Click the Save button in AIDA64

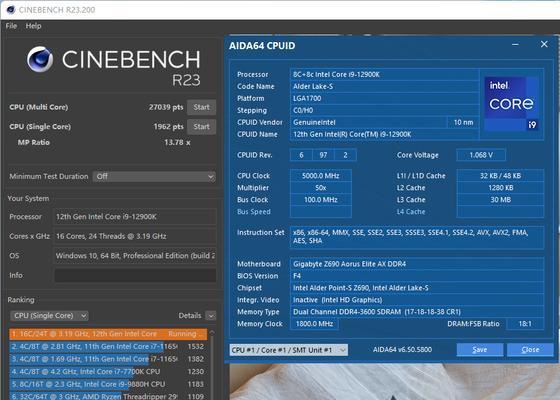(x=480, y=350)
